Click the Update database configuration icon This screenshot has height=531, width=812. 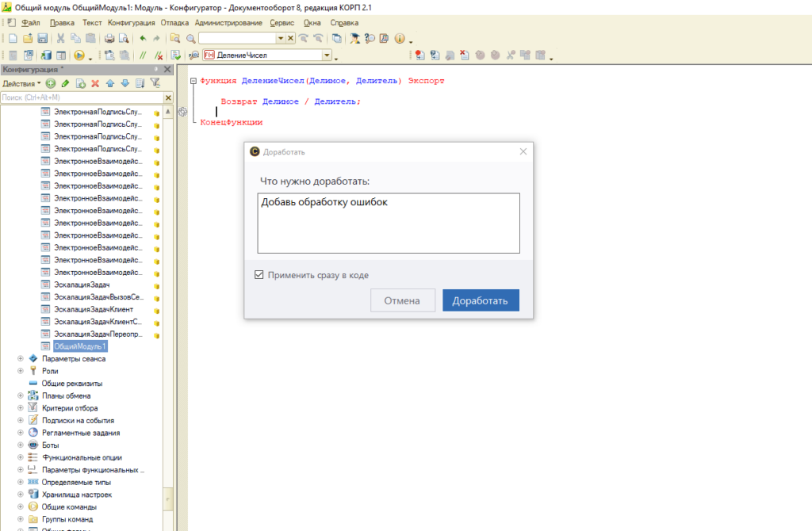click(46, 55)
